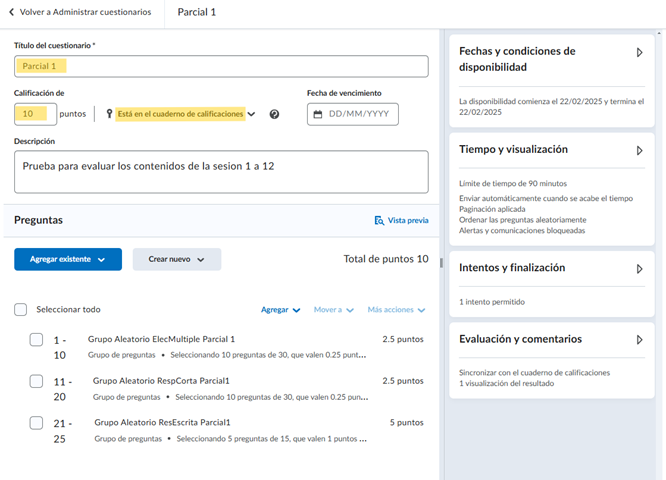Expand Fechas y condiciones de disponibilidad panel

coord(639,52)
